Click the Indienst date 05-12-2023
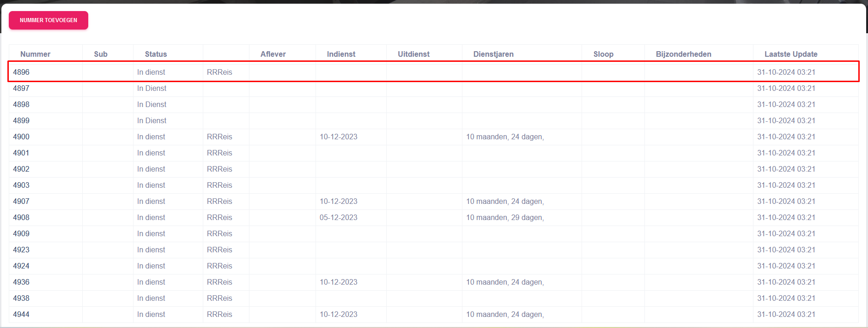This screenshot has width=868, height=328. (x=338, y=217)
